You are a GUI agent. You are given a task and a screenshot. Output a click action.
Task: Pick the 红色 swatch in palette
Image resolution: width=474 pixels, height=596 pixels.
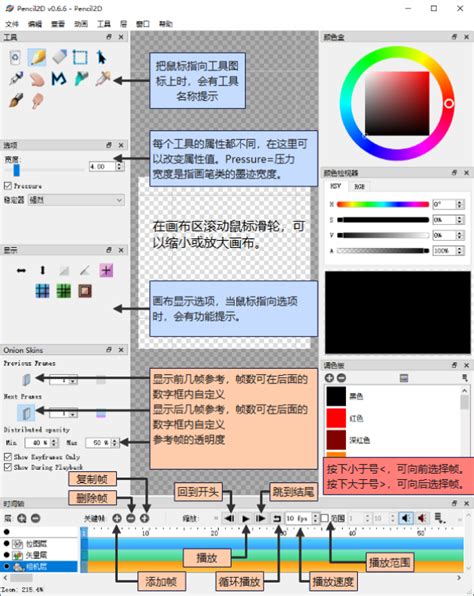(x=336, y=418)
